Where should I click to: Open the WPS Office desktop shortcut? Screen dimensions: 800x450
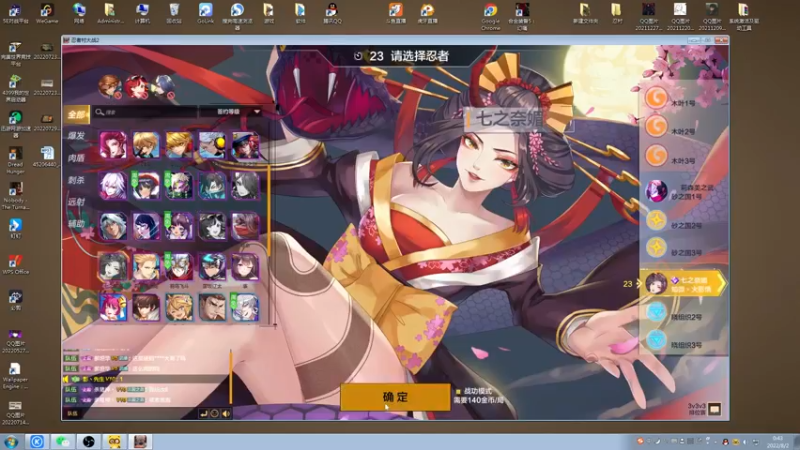(x=15, y=265)
